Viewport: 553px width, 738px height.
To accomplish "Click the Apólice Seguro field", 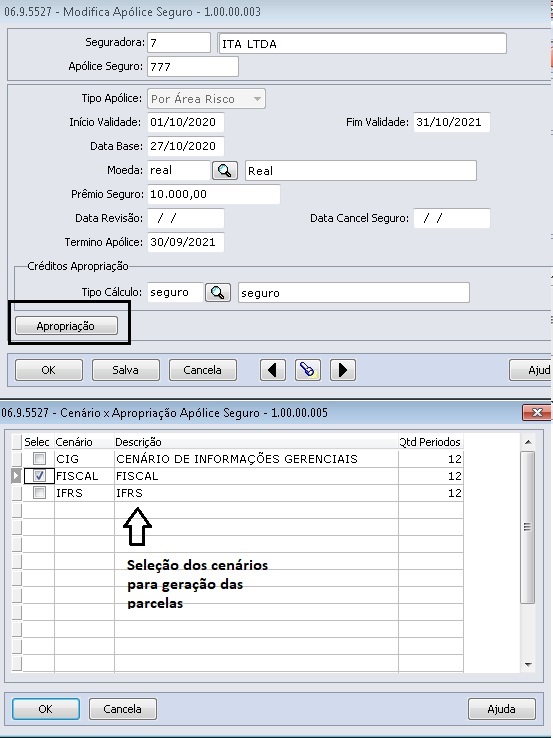I will click(193, 66).
